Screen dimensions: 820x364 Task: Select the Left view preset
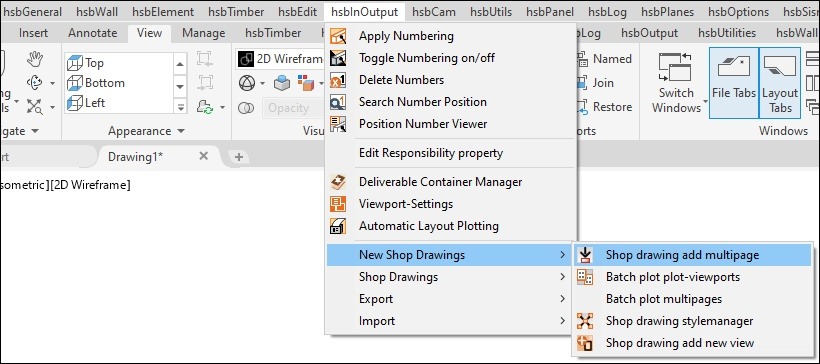click(87, 103)
